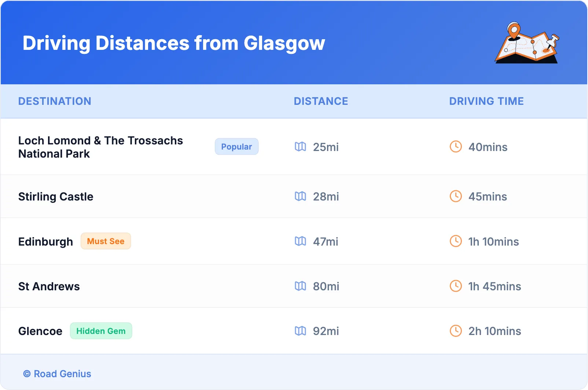Select the Edinburgh destination name
Image resolution: width=588 pixels, height=390 pixels.
pyautogui.click(x=45, y=242)
